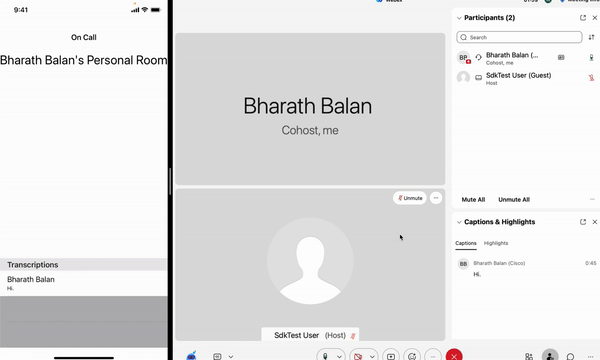Open audio options dropdown next to microphone
Screen dimensions: 600x360
[x=339, y=356]
